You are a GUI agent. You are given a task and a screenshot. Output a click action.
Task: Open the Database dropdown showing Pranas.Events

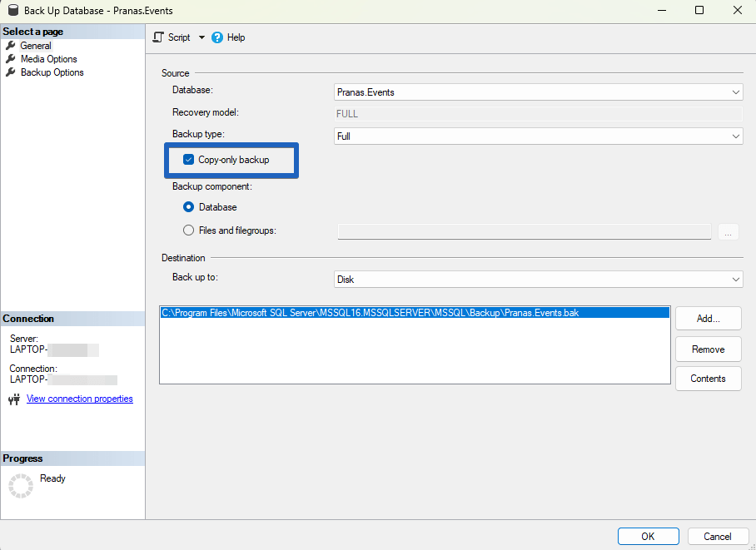click(x=735, y=92)
